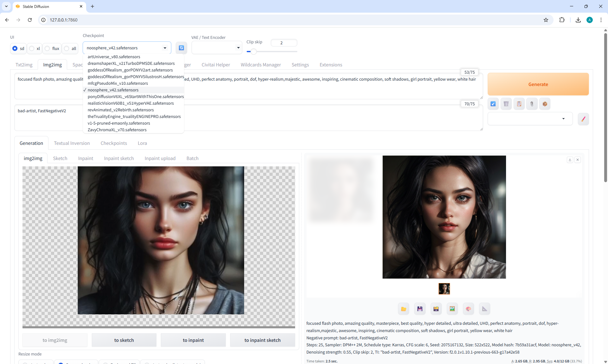Save the image with the floppy disk icon
The image size is (608, 364).
420,309
